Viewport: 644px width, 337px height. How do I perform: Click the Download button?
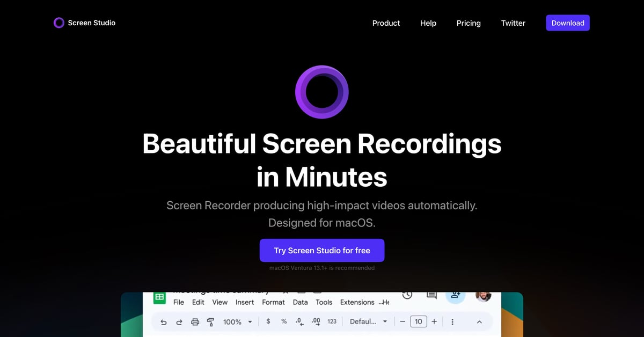[568, 23]
